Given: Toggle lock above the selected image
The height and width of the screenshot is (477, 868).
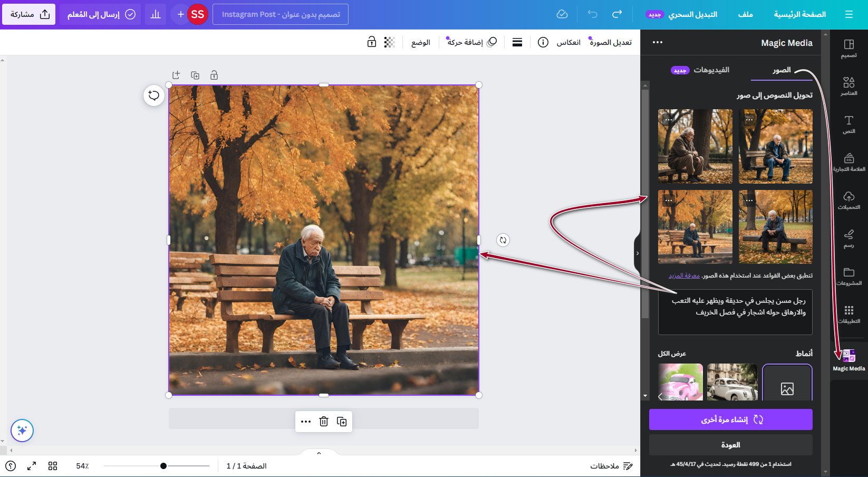Looking at the screenshot, I should click(x=214, y=75).
